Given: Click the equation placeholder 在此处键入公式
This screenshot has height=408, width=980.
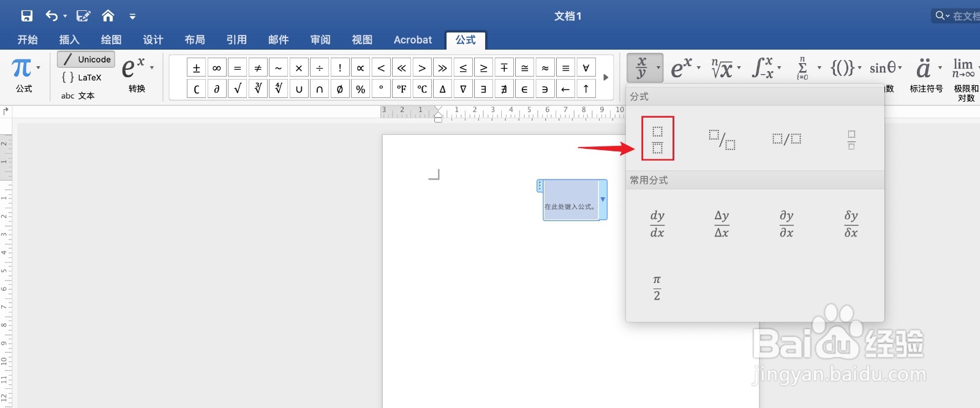Looking at the screenshot, I should (570, 207).
